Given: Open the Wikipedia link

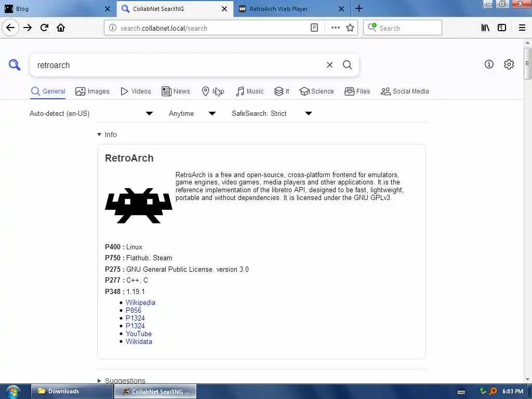Looking at the screenshot, I should [140, 303].
